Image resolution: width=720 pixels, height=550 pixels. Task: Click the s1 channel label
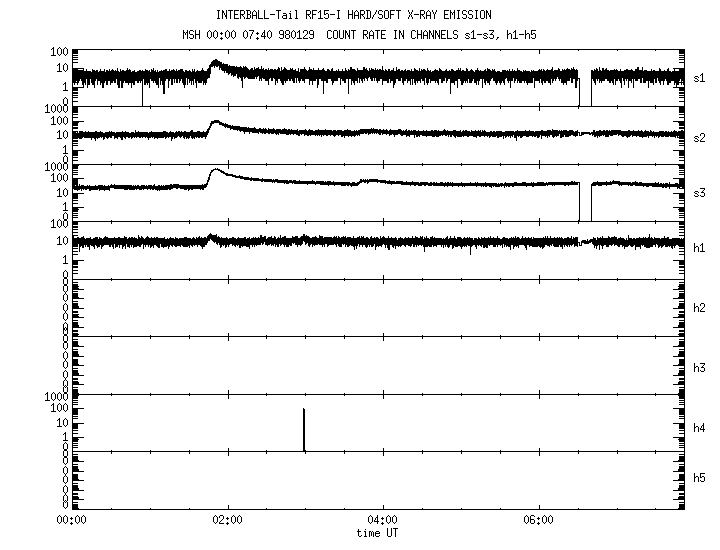[x=700, y=77]
